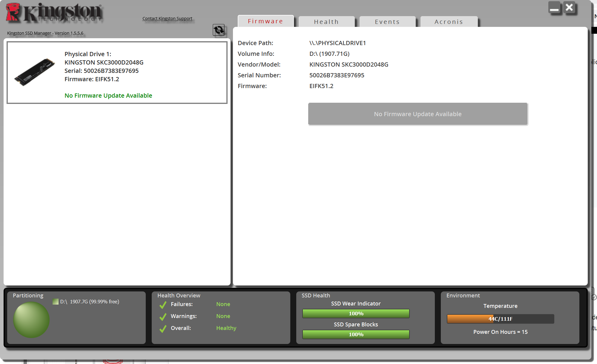This screenshot has width=597, height=364.
Task: Select the Acronis tab
Action: [449, 22]
